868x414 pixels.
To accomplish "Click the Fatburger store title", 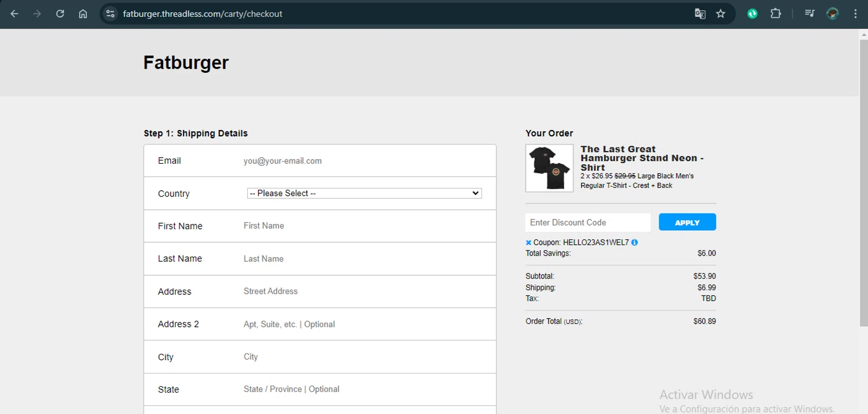I will [x=186, y=62].
